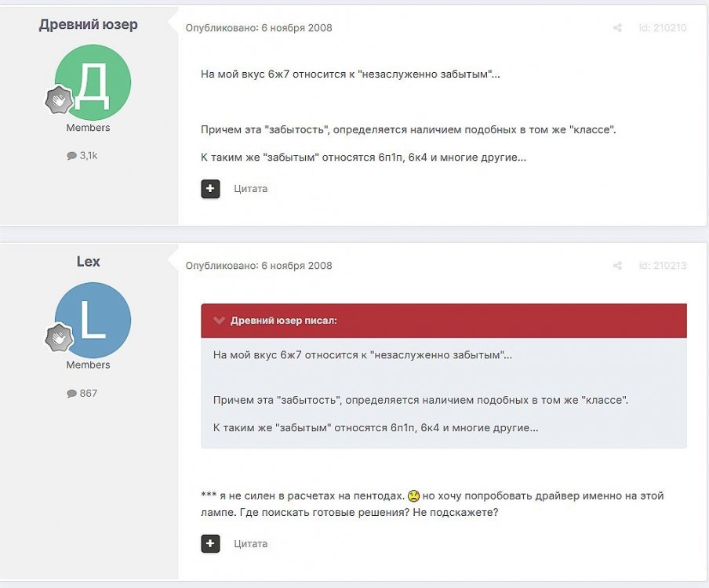This screenshot has width=709, height=588.
Task: Click the sad emoji in Lex's message
Action: [x=413, y=496]
